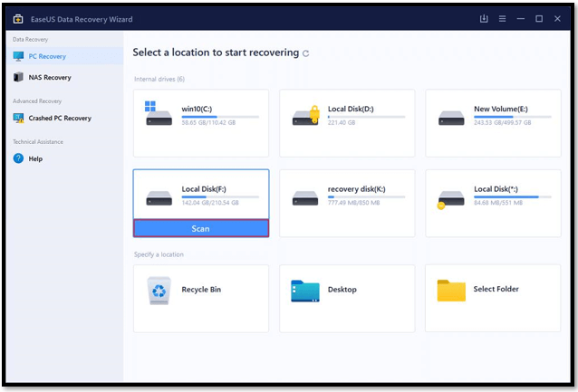Viewport: 578px width, 392px height.
Task: Open Crashed PC Recovery option
Action: (65, 118)
